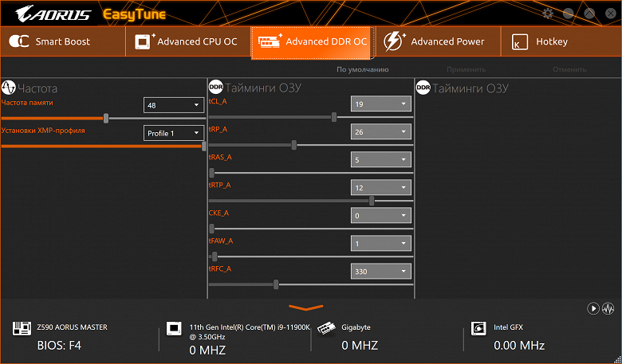622x364 pixels.
Task: Click the Intel GFX graphics icon
Action: click(478, 328)
